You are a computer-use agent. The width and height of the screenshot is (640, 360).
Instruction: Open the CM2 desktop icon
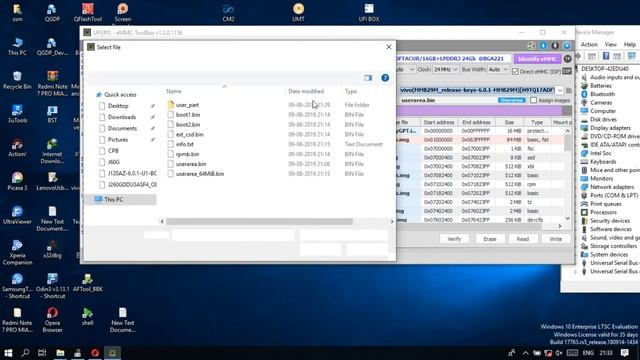tap(228, 12)
